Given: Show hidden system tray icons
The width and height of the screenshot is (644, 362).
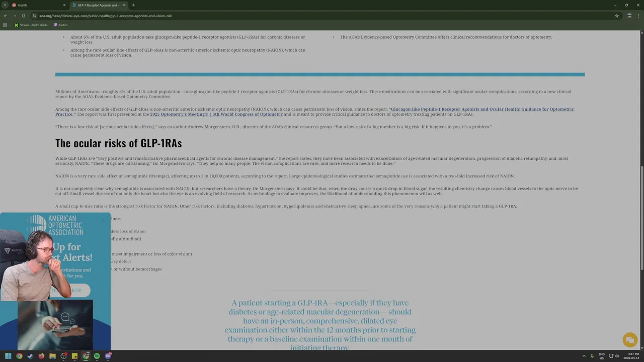Looking at the screenshot, I should tap(584, 356).
